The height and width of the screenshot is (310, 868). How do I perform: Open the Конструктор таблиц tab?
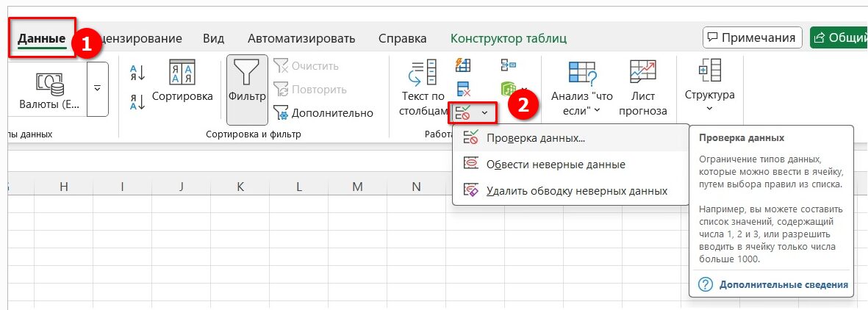click(508, 38)
